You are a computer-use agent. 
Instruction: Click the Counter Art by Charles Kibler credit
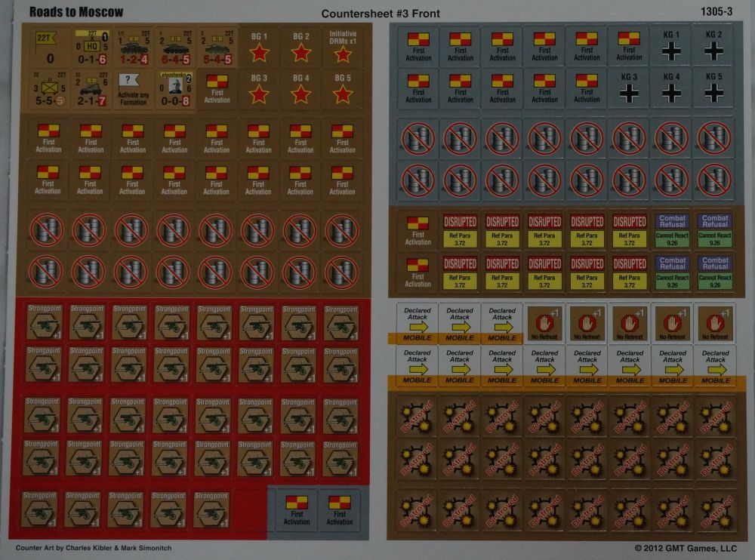click(94, 548)
